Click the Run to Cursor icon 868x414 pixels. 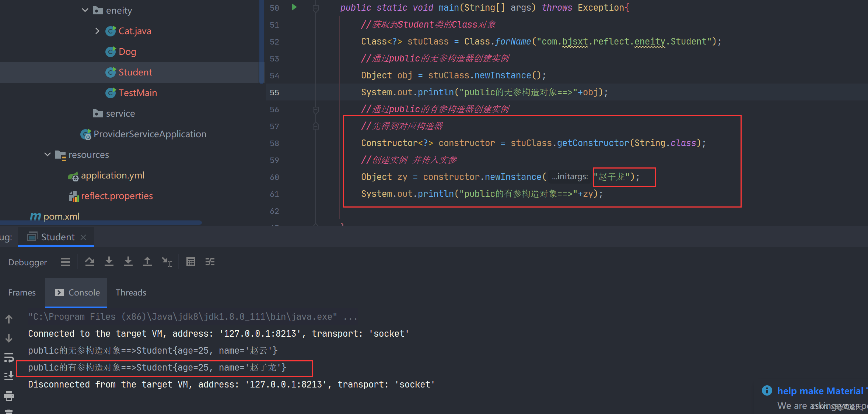point(167,262)
